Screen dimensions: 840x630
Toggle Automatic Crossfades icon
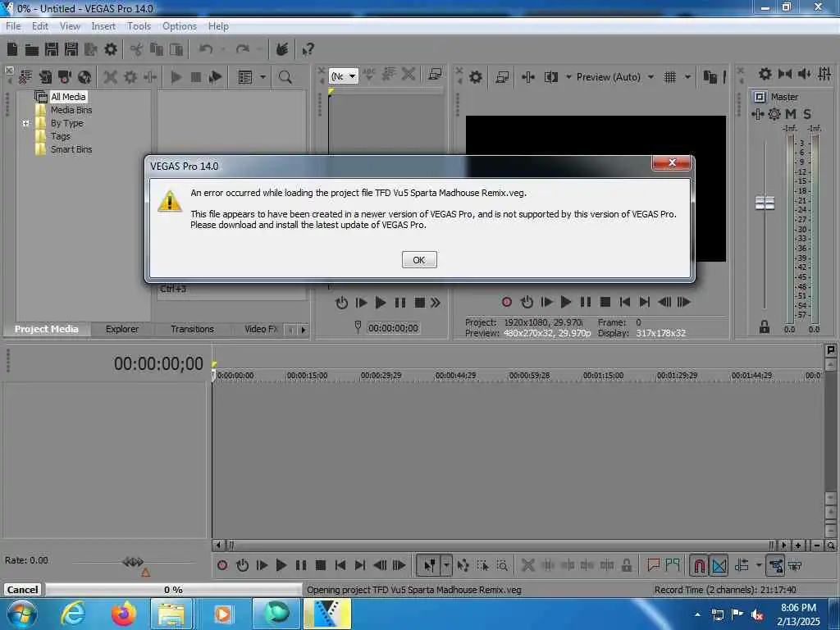pos(719,565)
